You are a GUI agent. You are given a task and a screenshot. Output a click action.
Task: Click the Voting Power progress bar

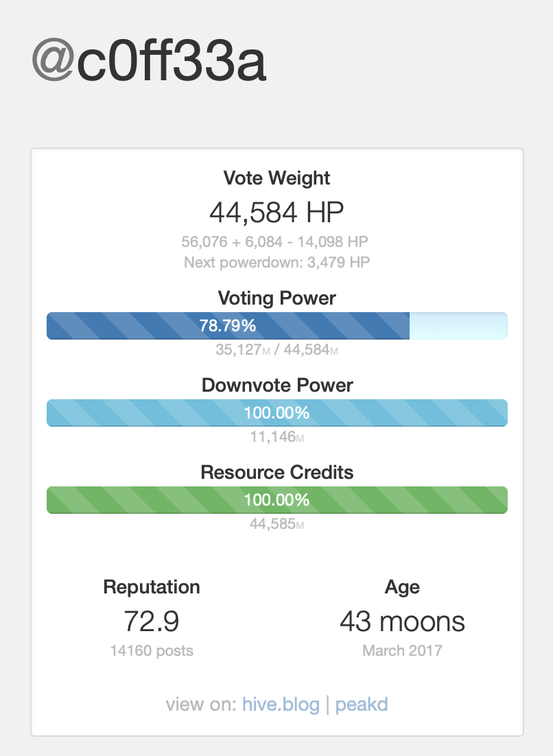point(276,326)
